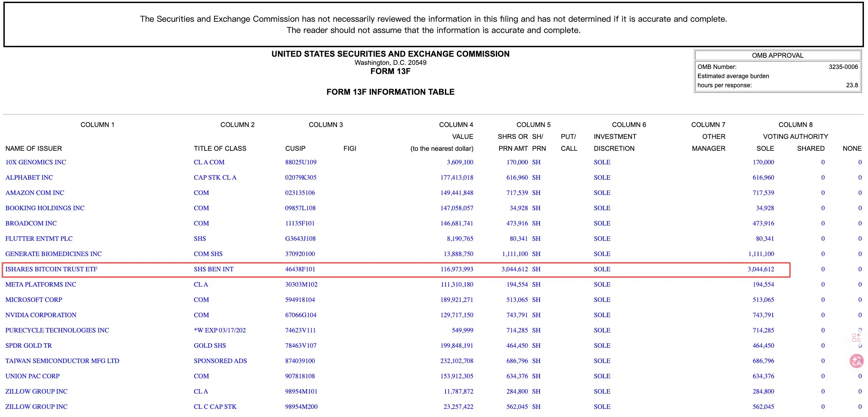
Task: Click SPDR GOLD TR issuer name
Action: (x=29, y=346)
